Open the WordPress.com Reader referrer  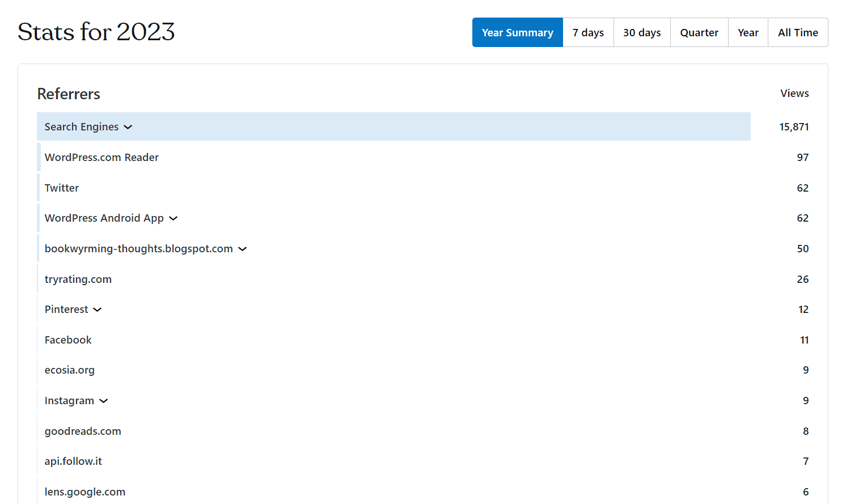point(101,158)
